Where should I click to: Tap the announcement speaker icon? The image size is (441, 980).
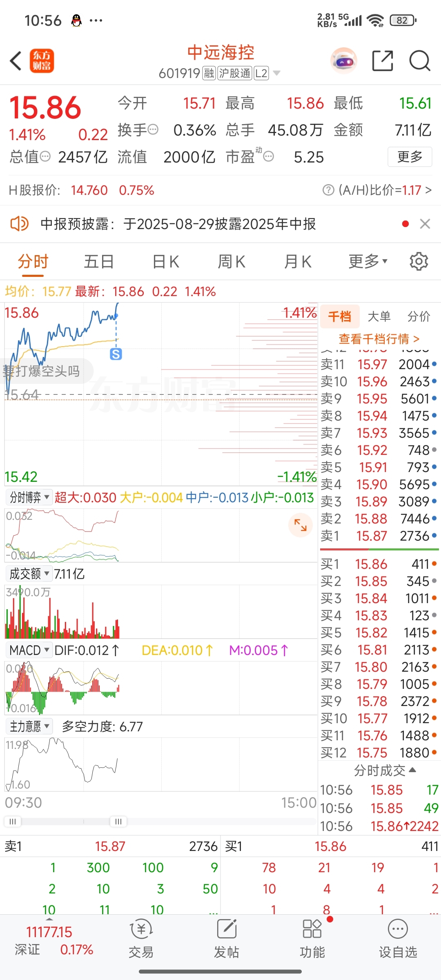[19, 224]
